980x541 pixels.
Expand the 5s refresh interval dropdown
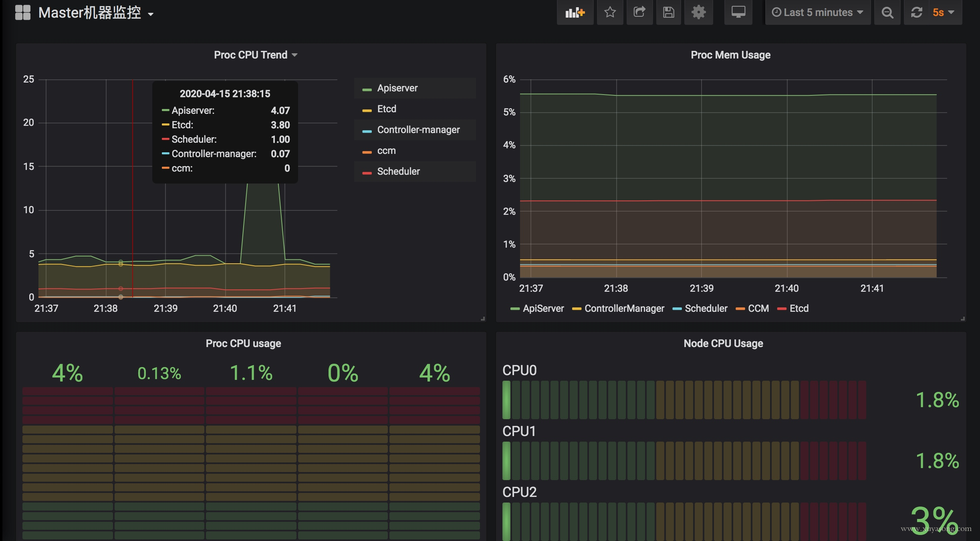[x=944, y=13]
